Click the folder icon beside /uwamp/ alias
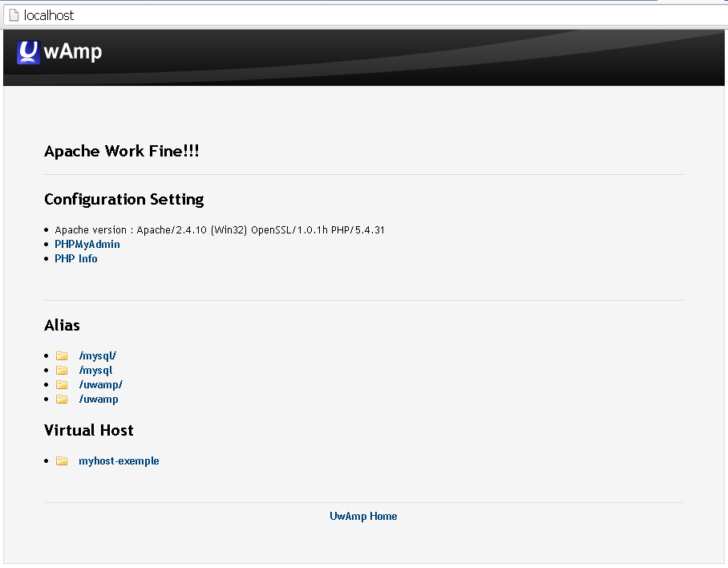Screen dimensions: 728x568 (62, 384)
